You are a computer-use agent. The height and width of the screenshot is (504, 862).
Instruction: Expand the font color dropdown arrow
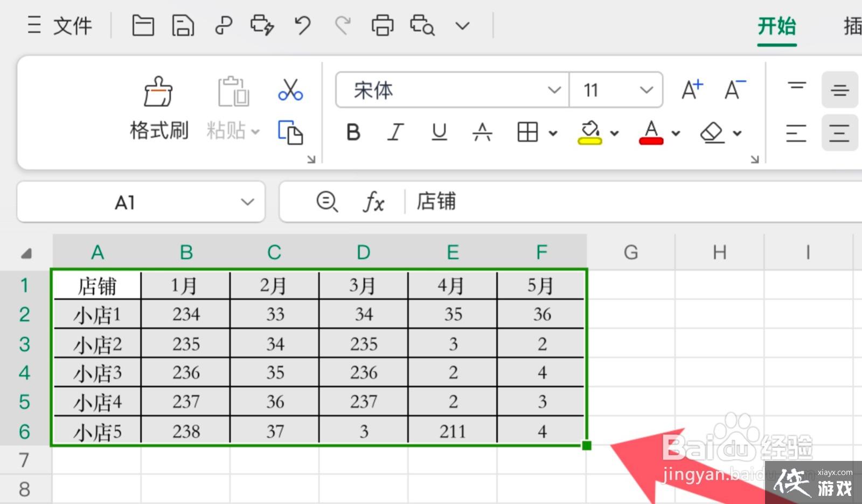tap(676, 133)
